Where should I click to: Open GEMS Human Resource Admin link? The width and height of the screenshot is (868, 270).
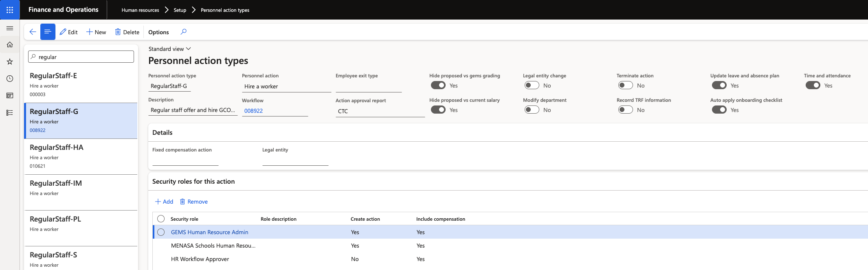(209, 232)
